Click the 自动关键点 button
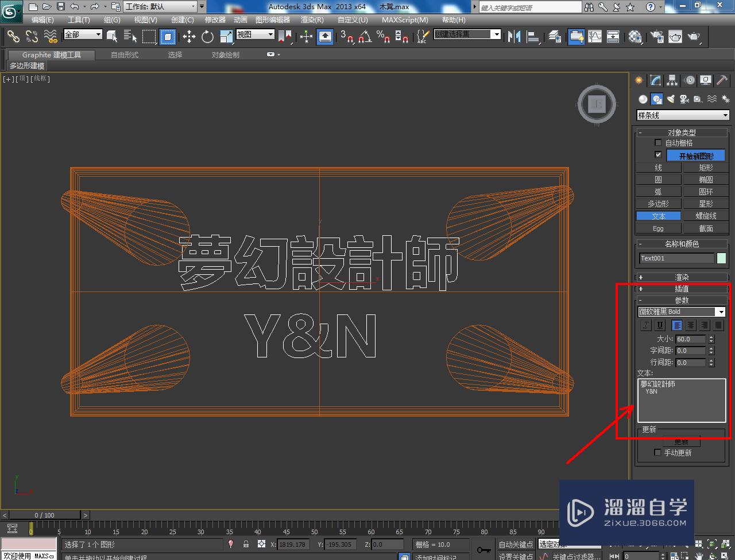735x560 pixels. click(516, 545)
